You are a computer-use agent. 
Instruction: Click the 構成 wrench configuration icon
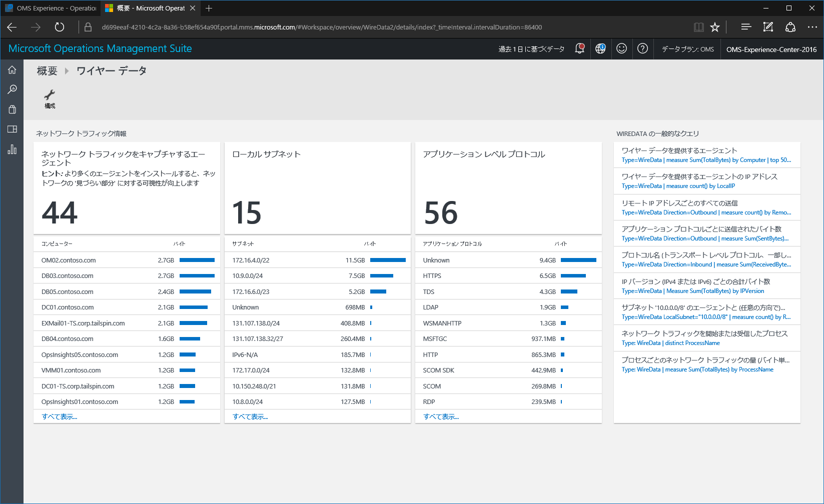(x=50, y=99)
